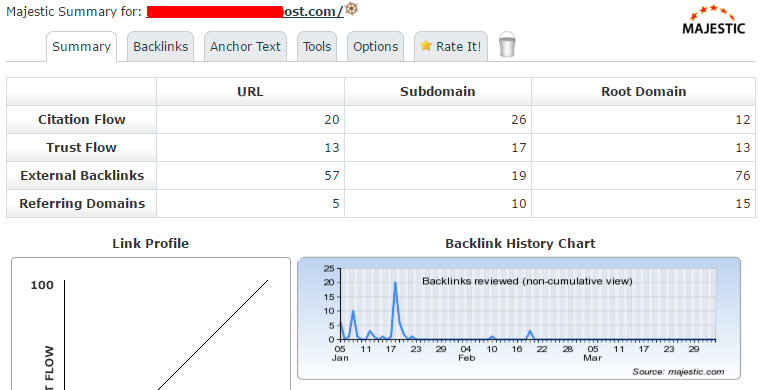Viewport: 762px width, 390px height.
Task: Click the Majestic logo
Action: 713,20
